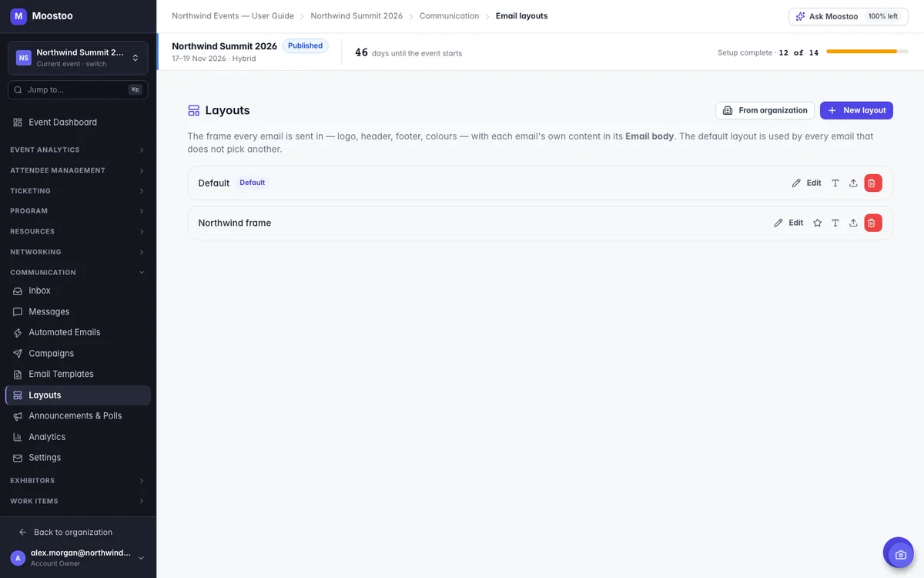Open Communication Analytics page
This screenshot has width=924, height=578.
(77, 436)
